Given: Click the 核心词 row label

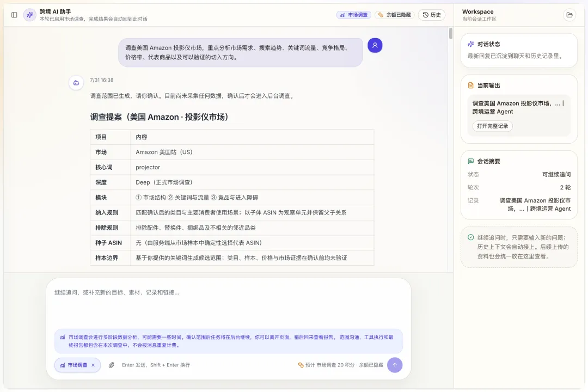Looking at the screenshot, I should coord(104,167).
